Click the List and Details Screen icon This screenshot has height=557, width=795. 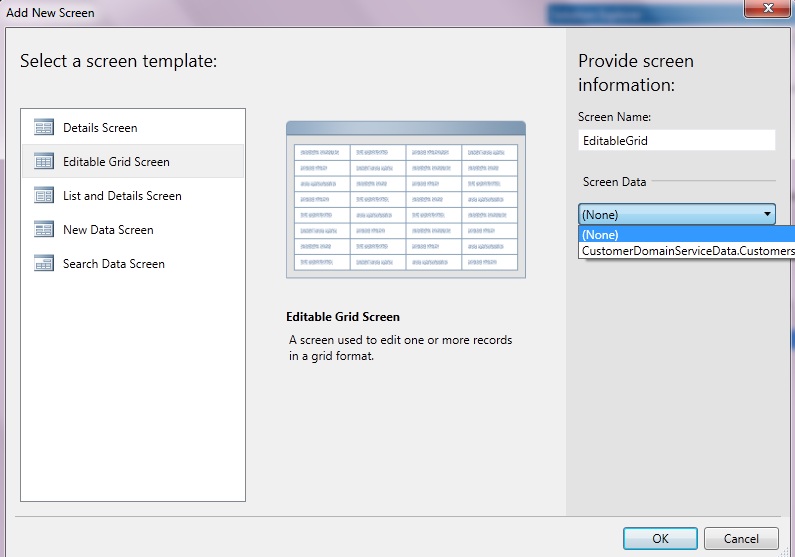click(44, 195)
